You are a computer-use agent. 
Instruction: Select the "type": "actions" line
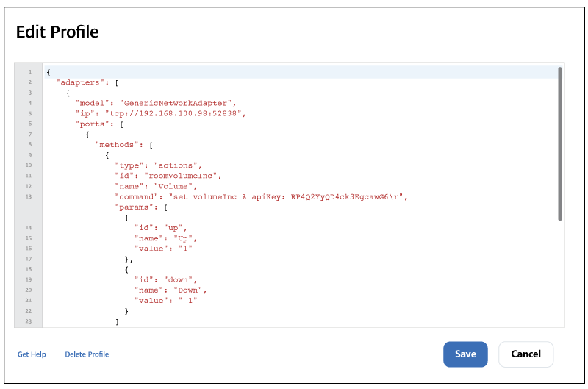[158, 165]
